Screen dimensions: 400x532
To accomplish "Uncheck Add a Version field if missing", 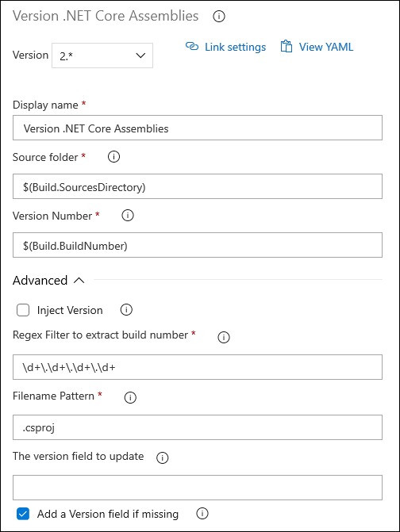I will (x=23, y=514).
